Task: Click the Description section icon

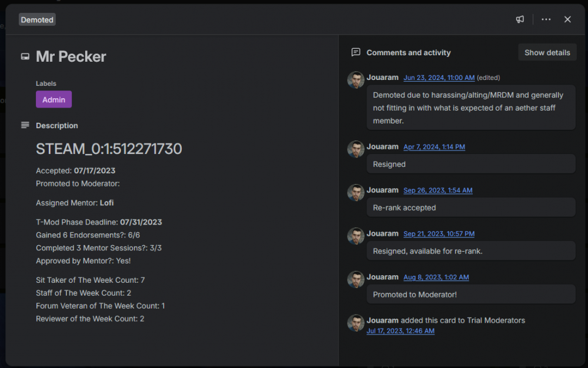Action: 25,125
